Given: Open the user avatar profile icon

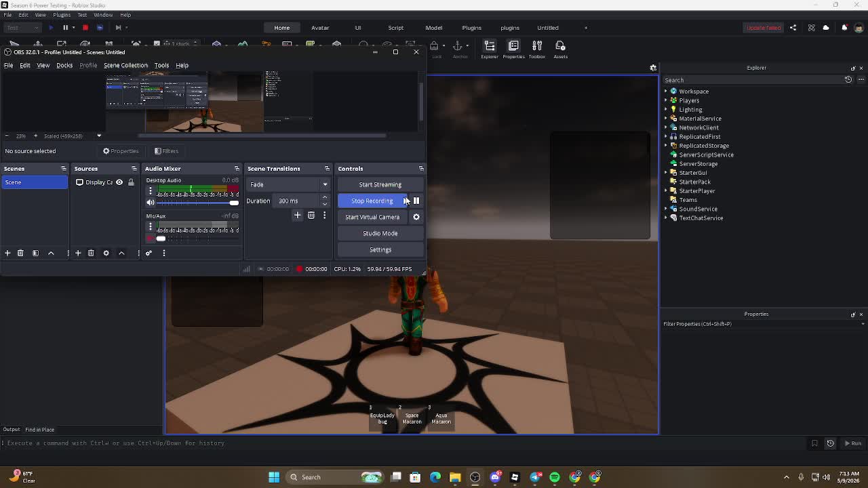Looking at the screenshot, I should (859, 28).
